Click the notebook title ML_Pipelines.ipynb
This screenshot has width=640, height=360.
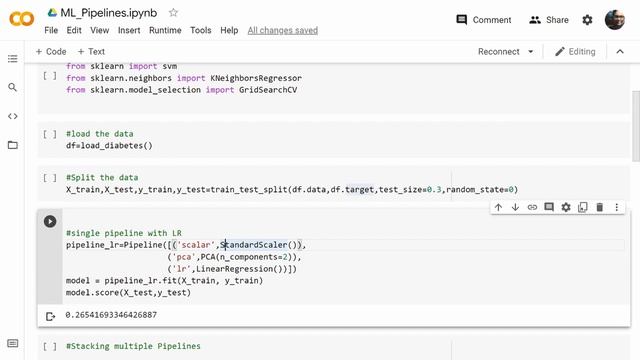point(109,13)
